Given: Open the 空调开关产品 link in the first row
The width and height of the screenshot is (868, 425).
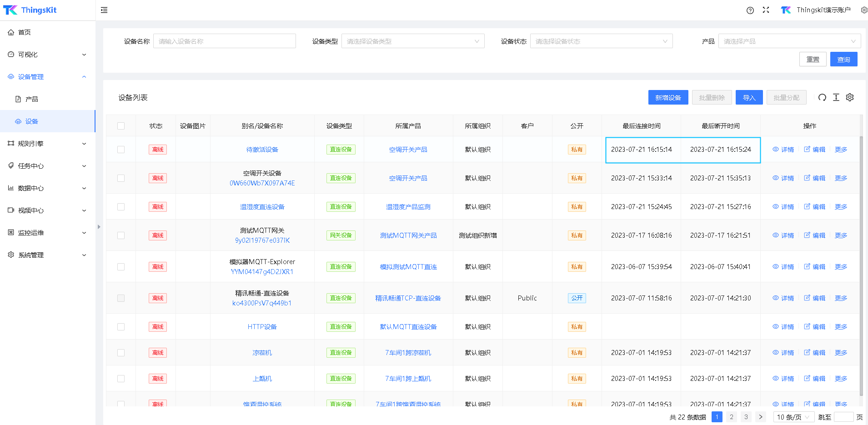Looking at the screenshot, I should point(408,150).
